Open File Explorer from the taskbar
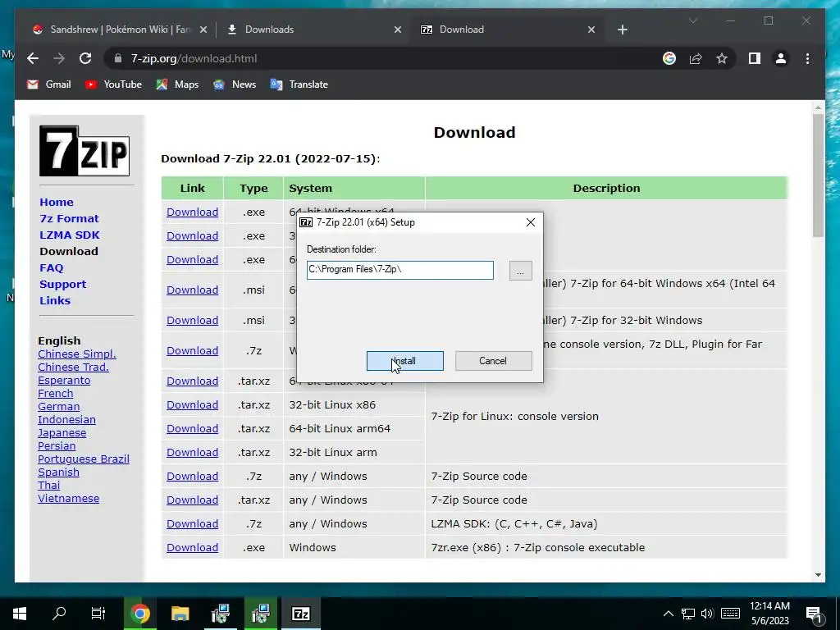Screen dimensions: 840x630 [180, 614]
